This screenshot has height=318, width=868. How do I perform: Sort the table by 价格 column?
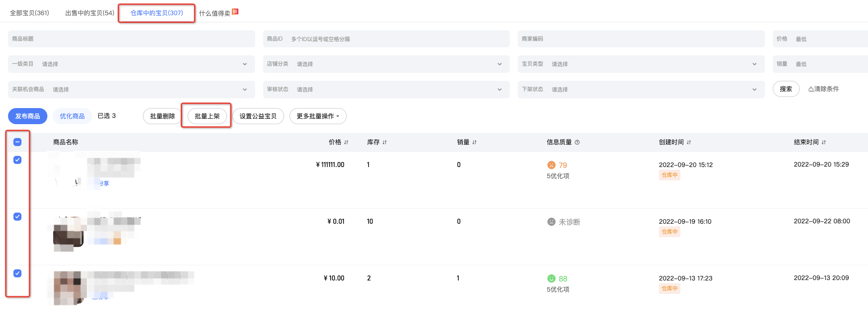[x=346, y=142]
